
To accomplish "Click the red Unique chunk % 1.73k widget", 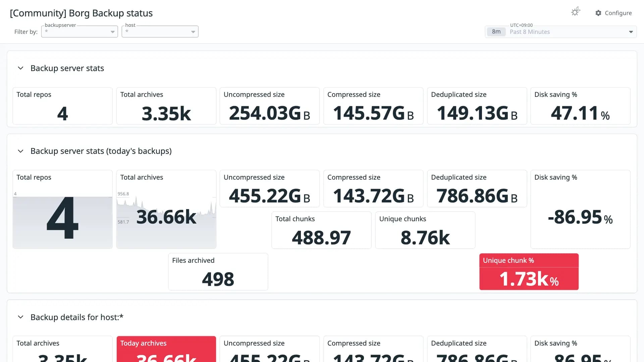I will click(529, 272).
